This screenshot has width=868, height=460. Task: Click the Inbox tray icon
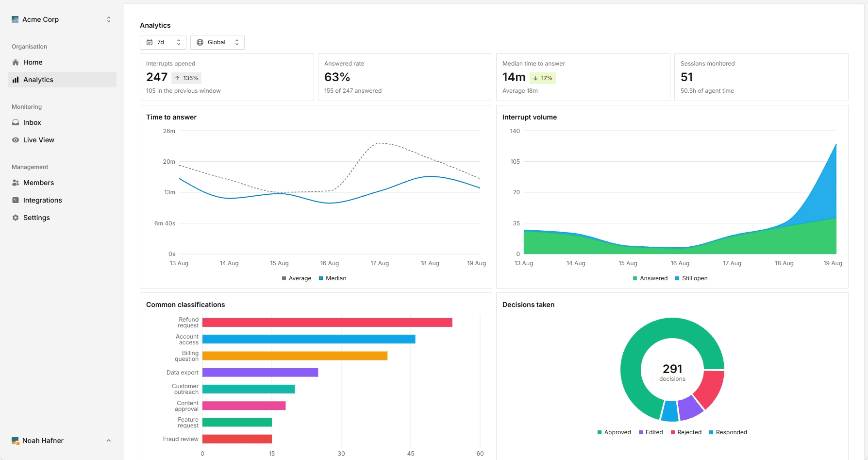(16, 122)
